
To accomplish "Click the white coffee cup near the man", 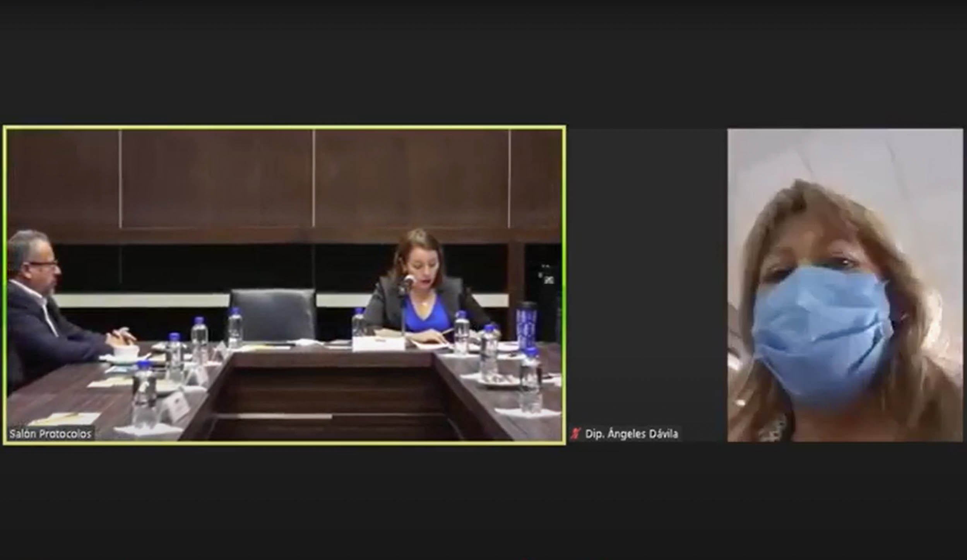I will click(126, 351).
